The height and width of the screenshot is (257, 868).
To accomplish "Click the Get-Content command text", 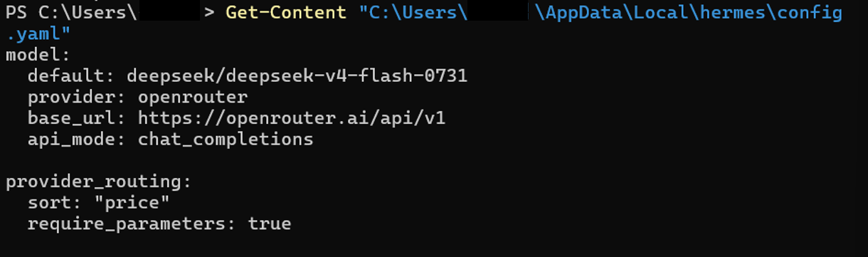I will [x=287, y=13].
